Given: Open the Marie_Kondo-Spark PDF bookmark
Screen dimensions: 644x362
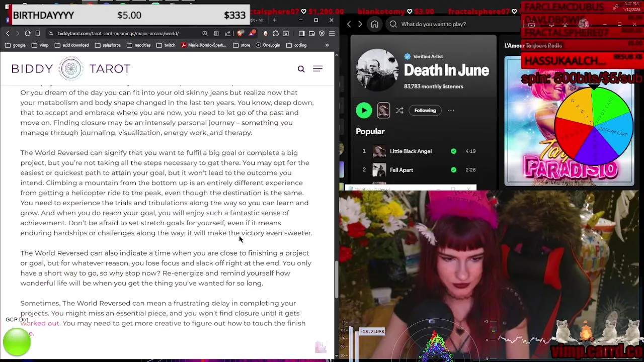Looking at the screenshot, I should 204,45.
